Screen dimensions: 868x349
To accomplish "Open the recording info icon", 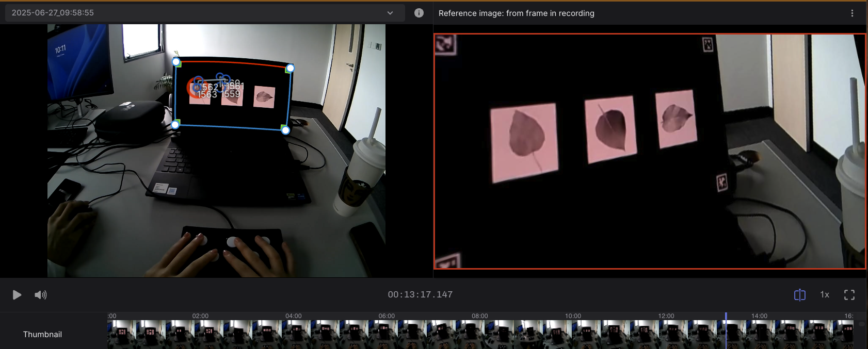I will [x=419, y=13].
